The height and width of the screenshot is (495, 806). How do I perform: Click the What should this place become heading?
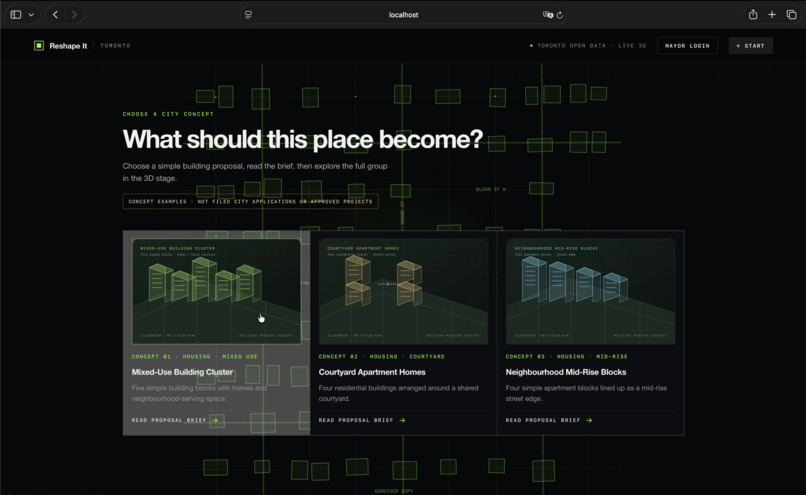303,139
